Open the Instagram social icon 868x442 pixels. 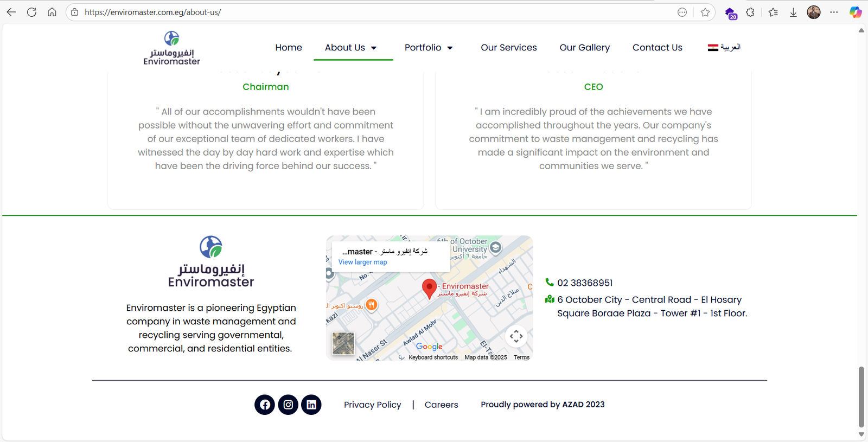[288, 405]
